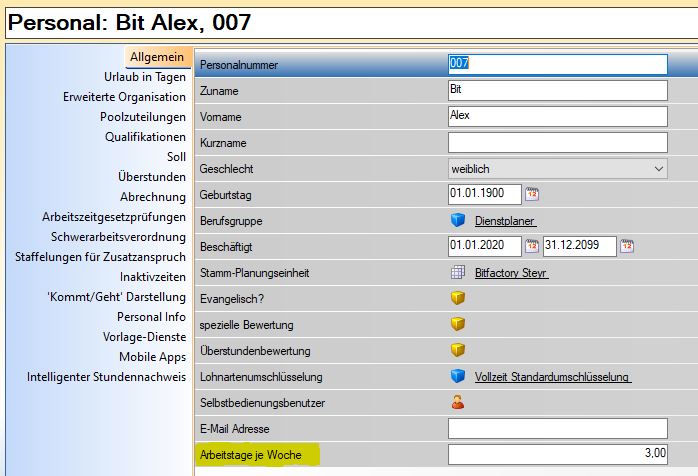Click yellow cube icon for spezielle Bewertung
The height and width of the screenshot is (476, 698).
458,324
